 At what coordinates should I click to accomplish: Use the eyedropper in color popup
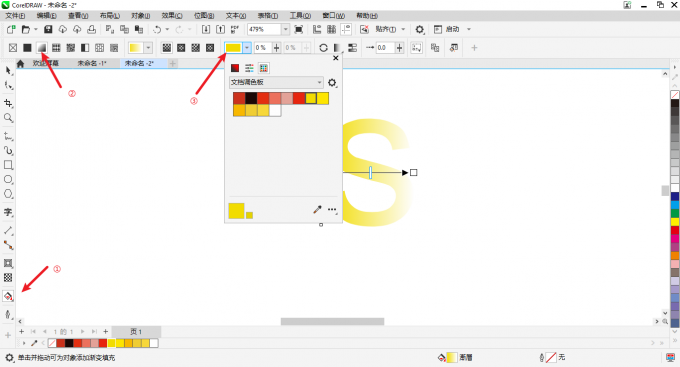317,210
